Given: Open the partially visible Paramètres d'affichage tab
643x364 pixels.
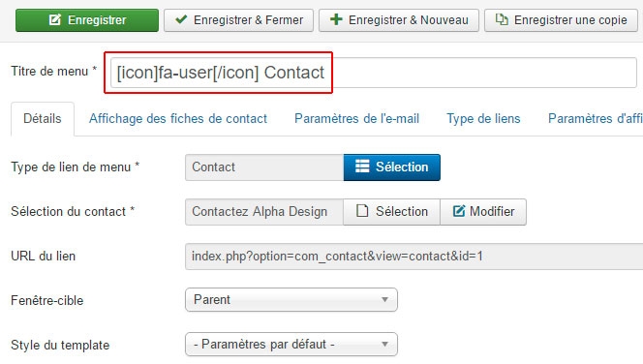Looking at the screenshot, I should [x=596, y=119].
